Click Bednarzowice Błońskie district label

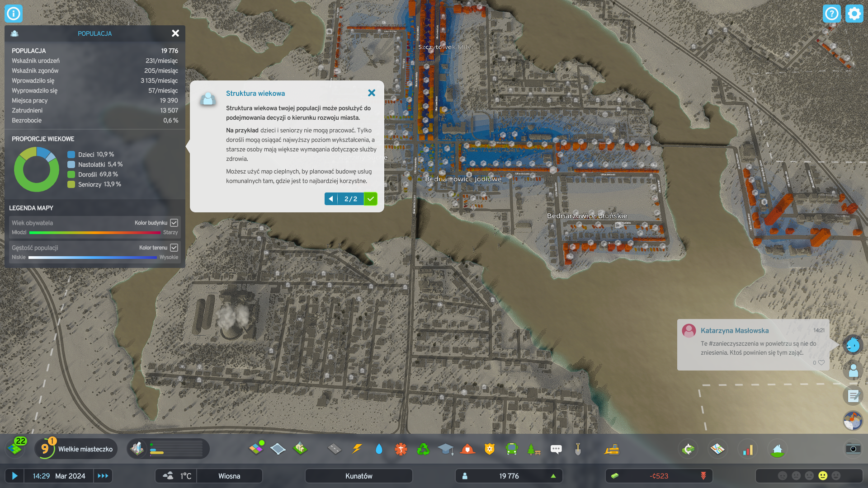587,216
